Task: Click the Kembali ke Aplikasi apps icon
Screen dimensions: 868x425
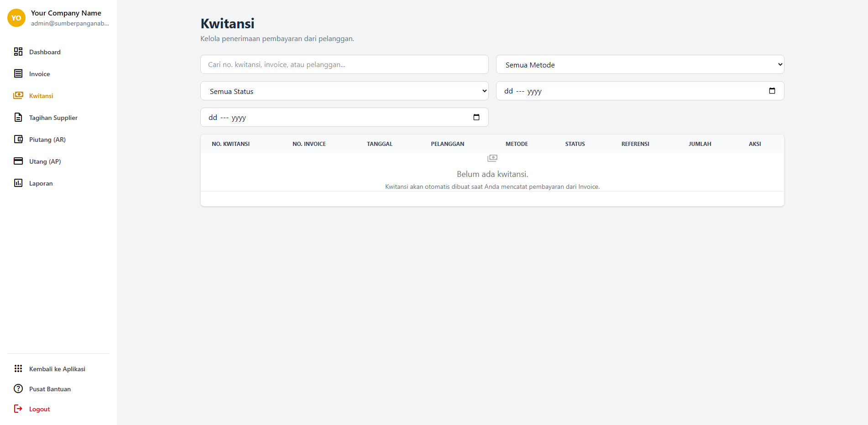Action: tap(18, 368)
